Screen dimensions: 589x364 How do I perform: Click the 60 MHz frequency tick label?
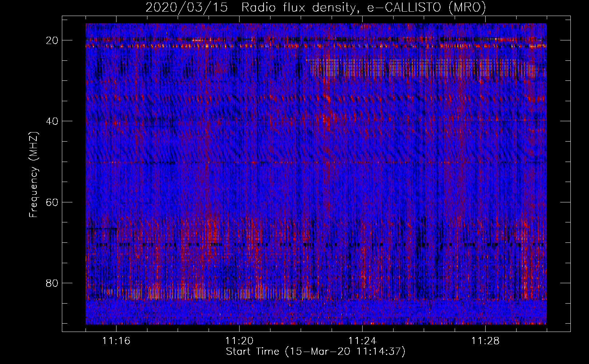(52, 202)
